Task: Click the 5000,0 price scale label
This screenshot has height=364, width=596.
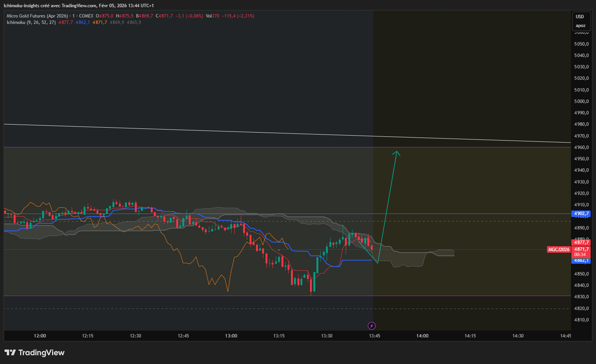Action: pyautogui.click(x=582, y=101)
